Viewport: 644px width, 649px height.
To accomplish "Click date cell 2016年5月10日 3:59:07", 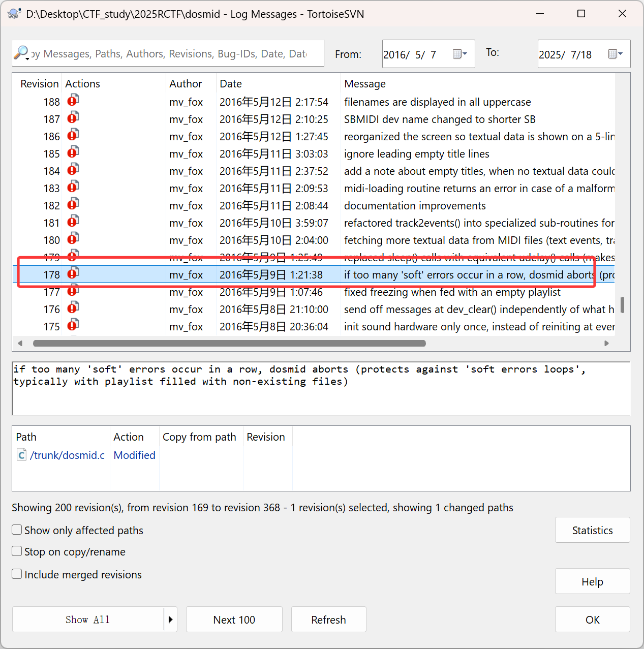I will point(274,223).
